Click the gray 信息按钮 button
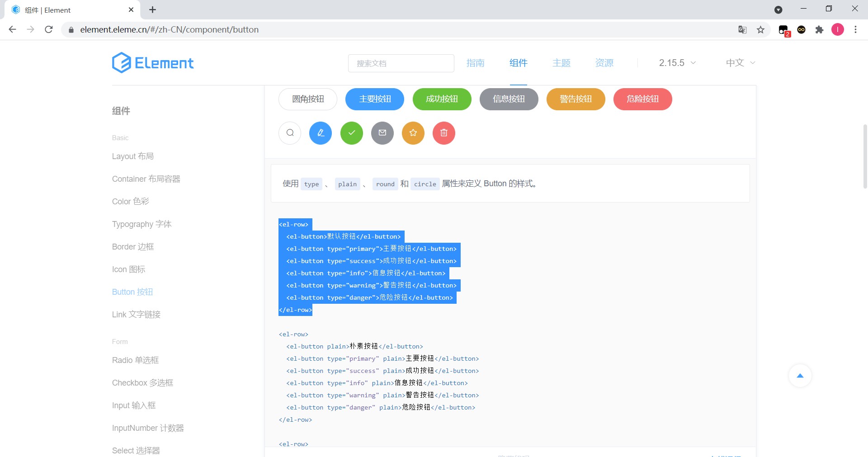This screenshot has height=457, width=868. 509,99
